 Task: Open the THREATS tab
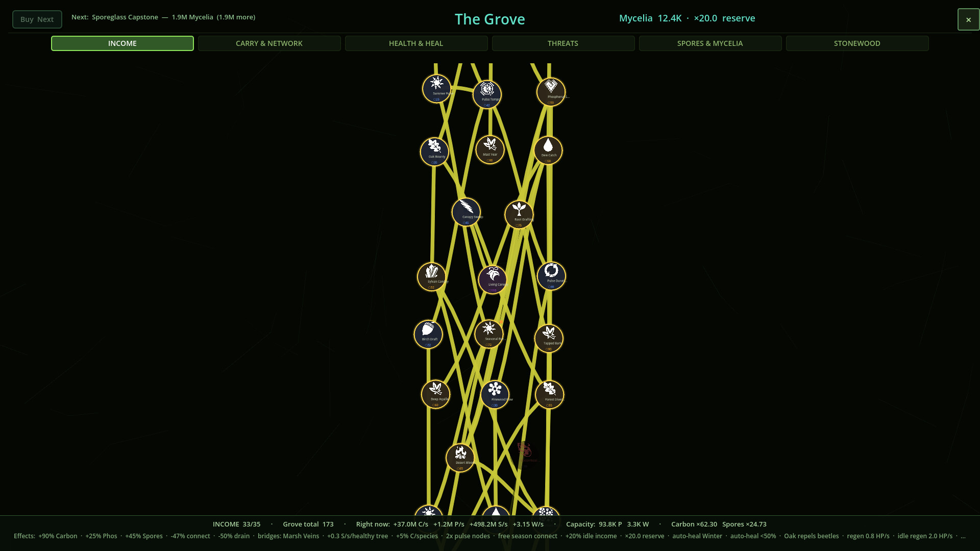(x=563, y=43)
